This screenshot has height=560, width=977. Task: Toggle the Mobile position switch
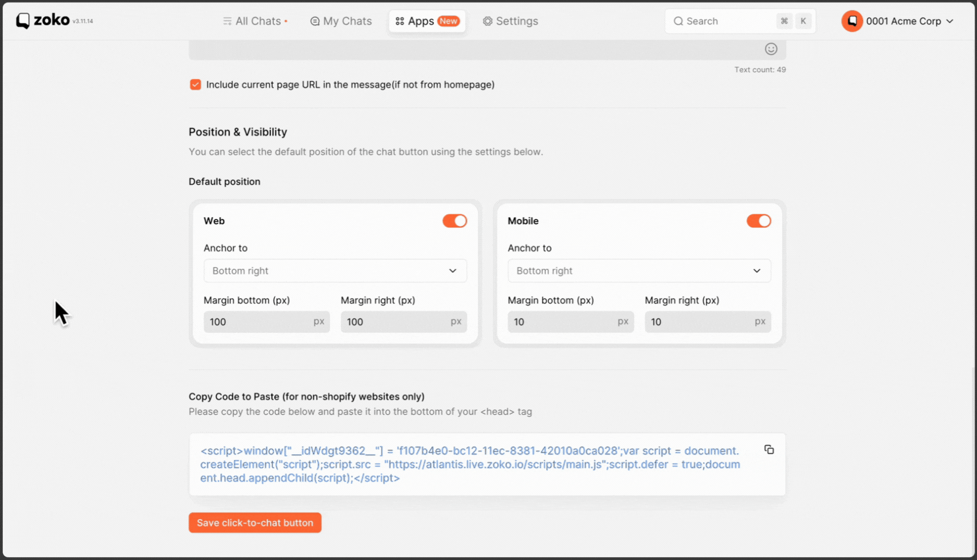758,221
